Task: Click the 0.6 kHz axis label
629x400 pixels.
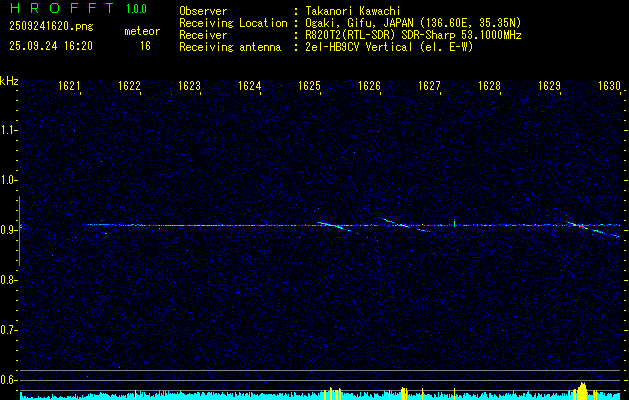Action: click(x=9, y=380)
